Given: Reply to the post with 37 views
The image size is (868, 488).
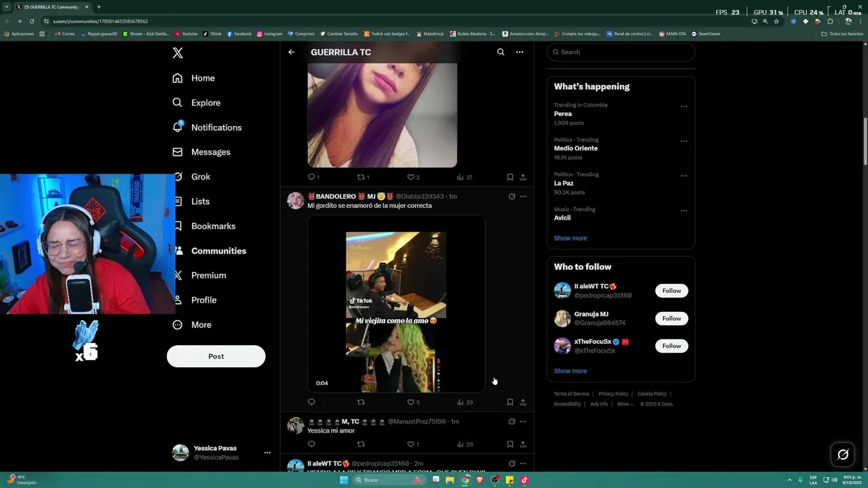Looking at the screenshot, I should (313, 177).
